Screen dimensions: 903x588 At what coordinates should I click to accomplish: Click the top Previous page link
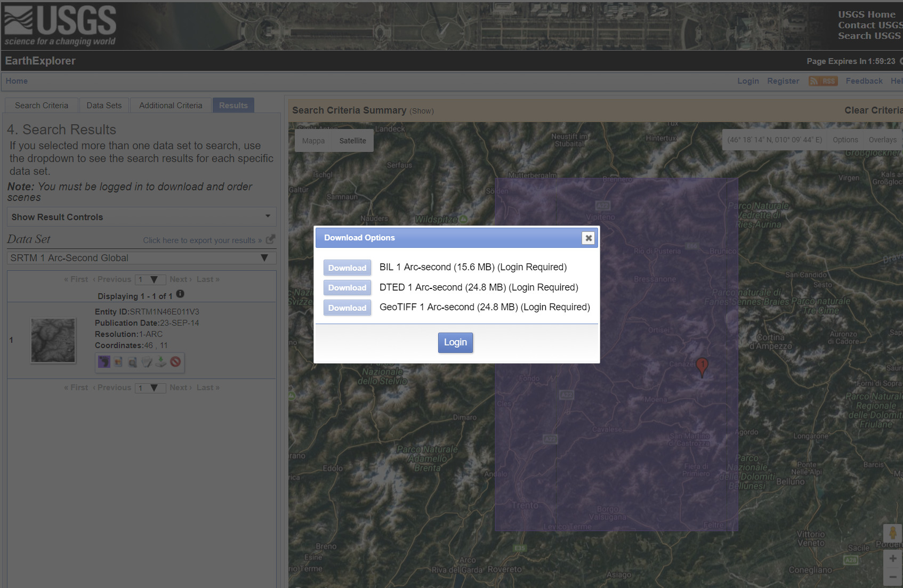[x=112, y=279]
